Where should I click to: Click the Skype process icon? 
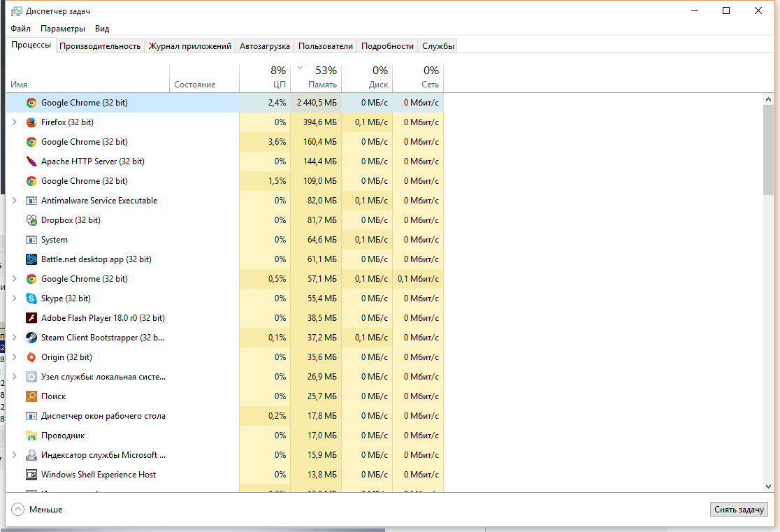[31, 299]
